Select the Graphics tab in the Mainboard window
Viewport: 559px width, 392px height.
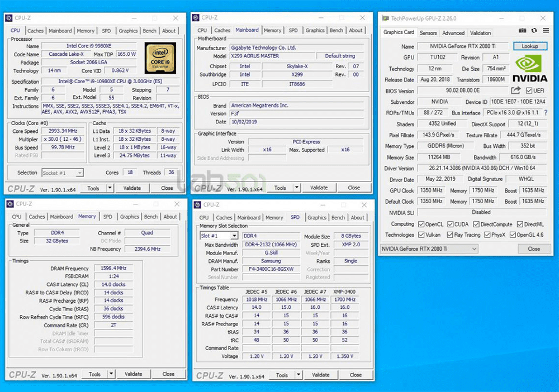click(x=315, y=30)
